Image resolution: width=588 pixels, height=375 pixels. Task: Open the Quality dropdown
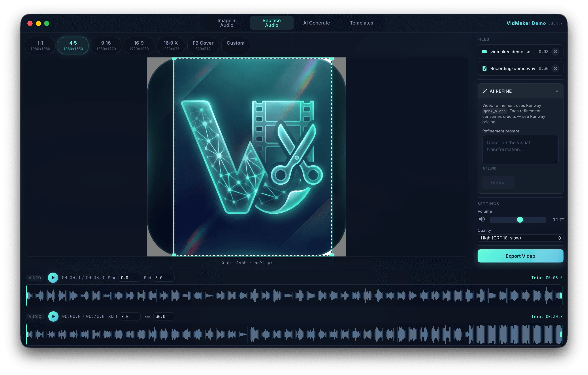click(520, 238)
